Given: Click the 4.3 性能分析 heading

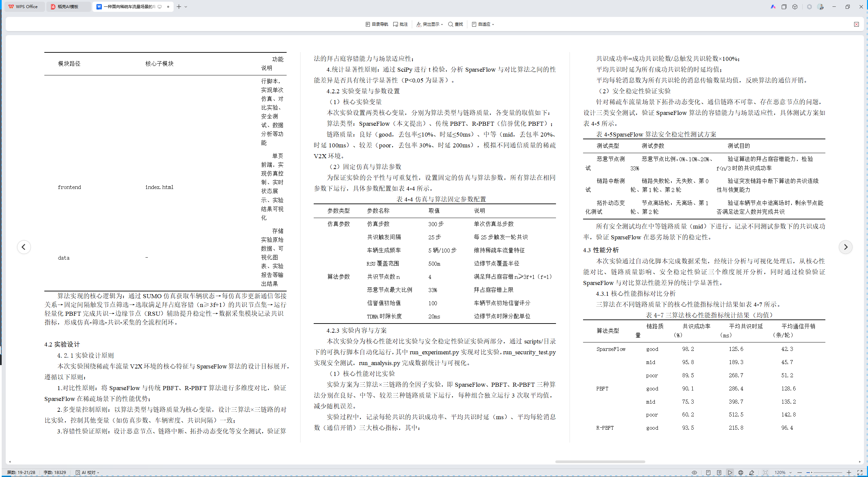Looking at the screenshot, I should point(601,250).
